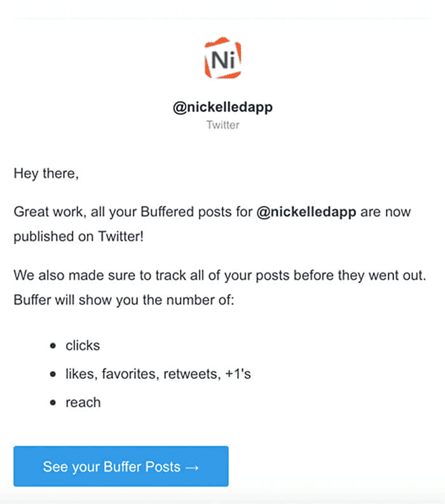
Task: Click the word Buffered in the paragraph
Action: coord(188,212)
